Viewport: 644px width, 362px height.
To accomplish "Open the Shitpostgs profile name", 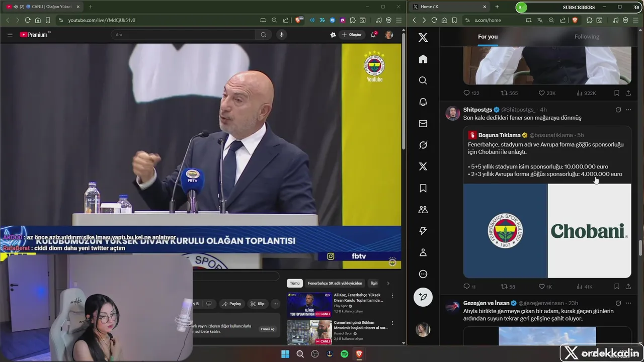I will 477,110.
